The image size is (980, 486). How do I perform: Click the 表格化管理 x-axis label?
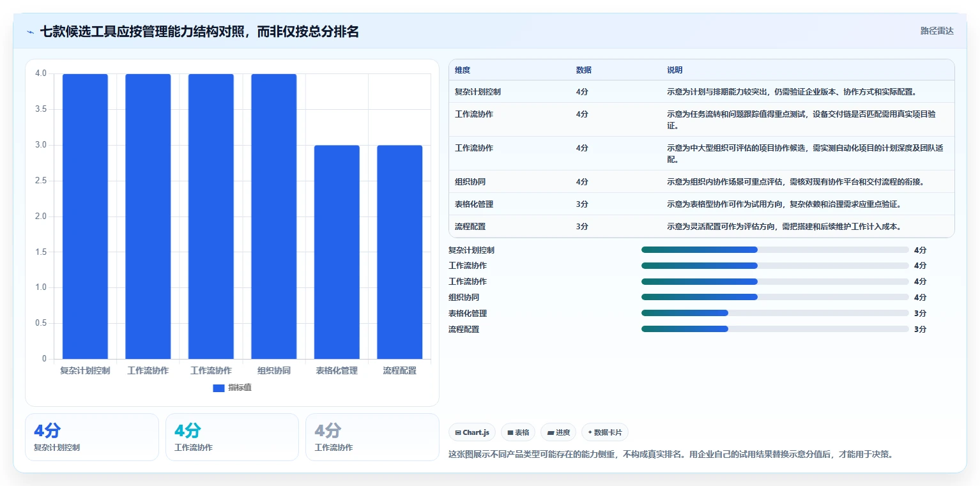click(337, 370)
